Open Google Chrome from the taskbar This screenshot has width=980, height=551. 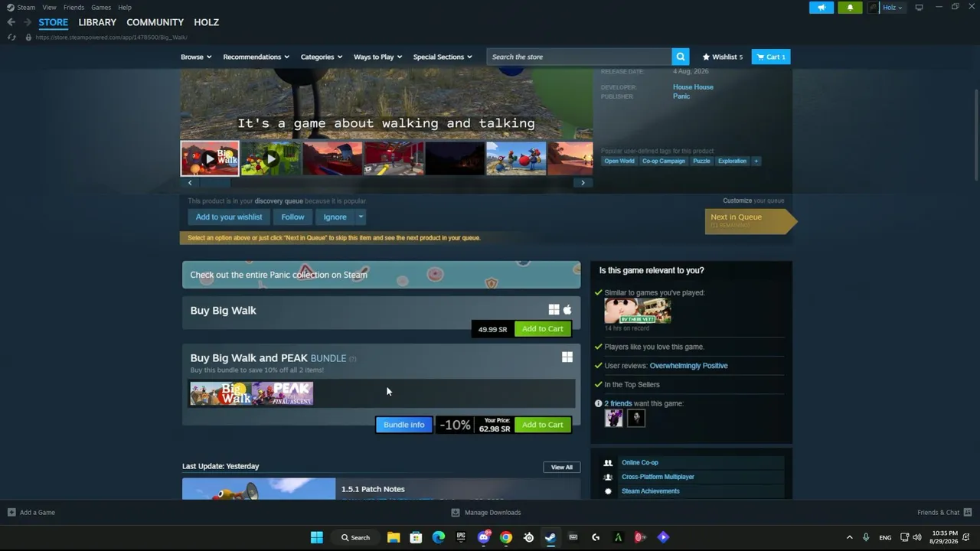tap(506, 537)
